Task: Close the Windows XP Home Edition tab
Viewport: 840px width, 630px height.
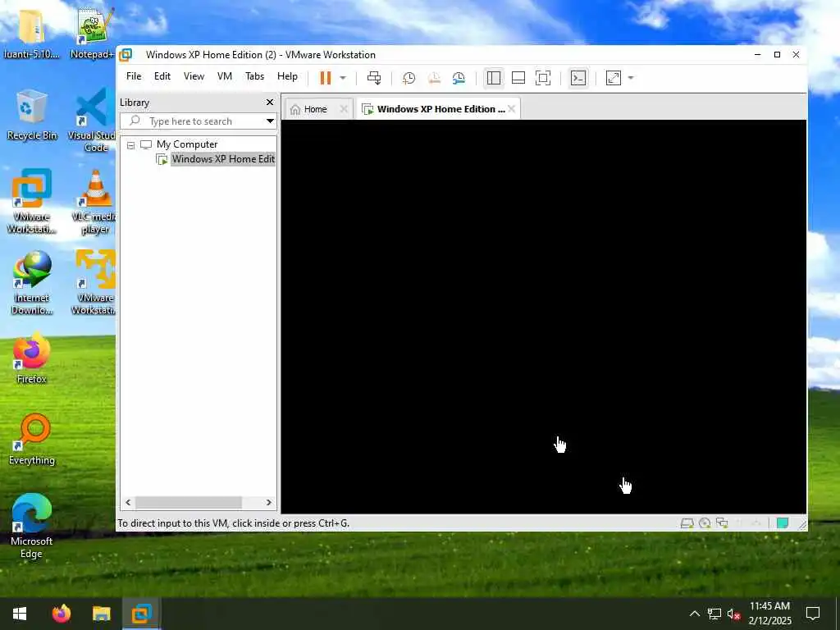Action: (x=512, y=109)
